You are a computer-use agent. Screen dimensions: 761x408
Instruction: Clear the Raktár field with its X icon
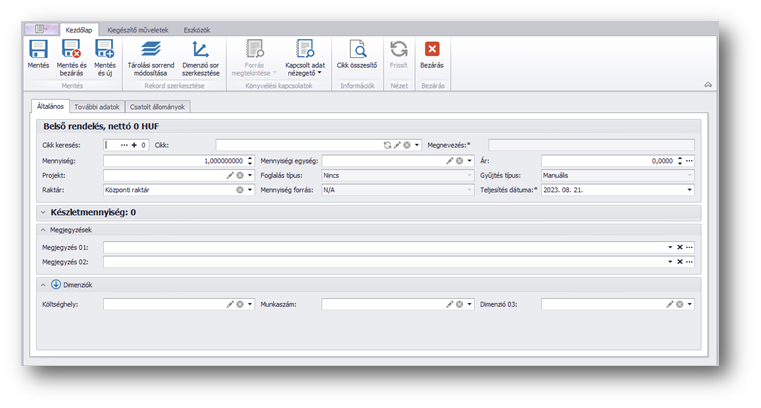[x=240, y=189]
